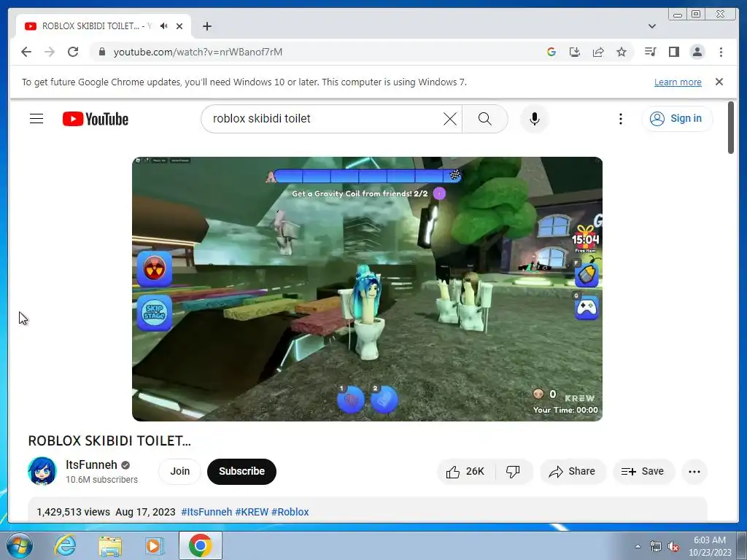Go back using the browser back arrow

point(26,52)
